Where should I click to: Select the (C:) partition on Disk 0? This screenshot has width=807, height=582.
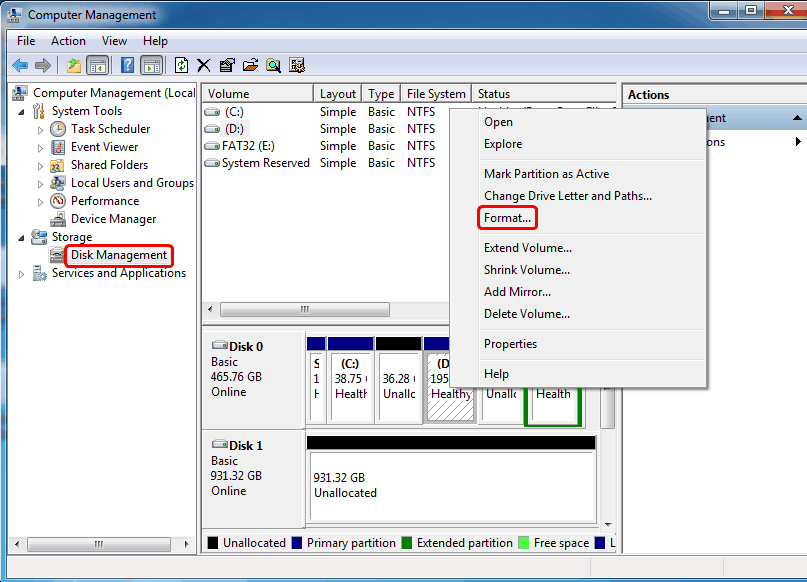pos(350,379)
